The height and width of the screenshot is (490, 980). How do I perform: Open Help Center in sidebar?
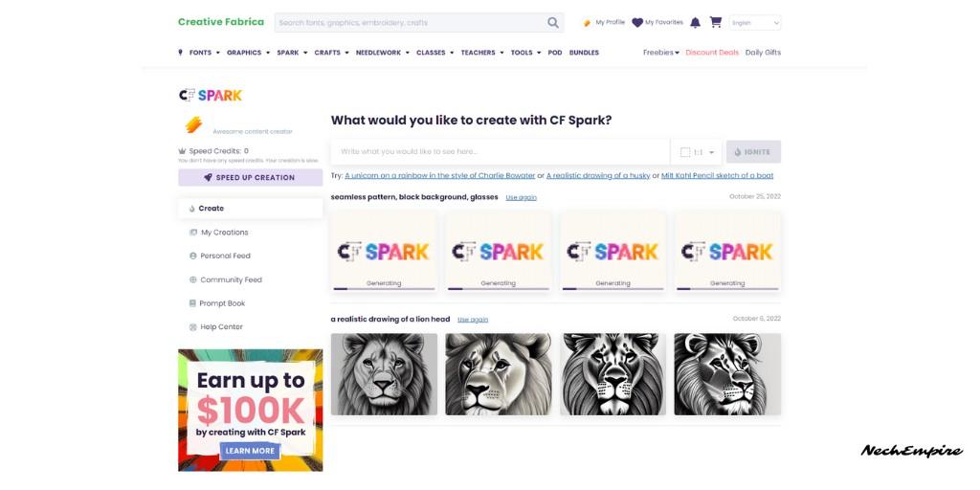click(216, 327)
